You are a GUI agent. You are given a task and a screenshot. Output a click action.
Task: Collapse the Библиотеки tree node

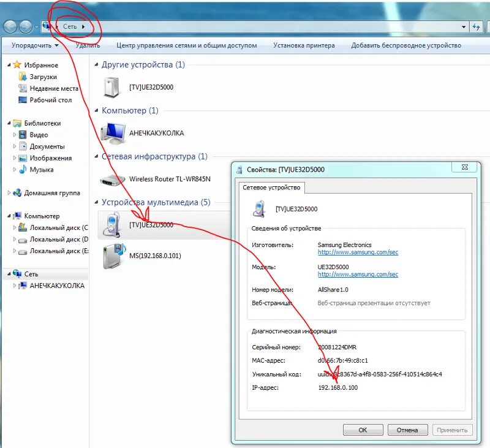click(9, 123)
